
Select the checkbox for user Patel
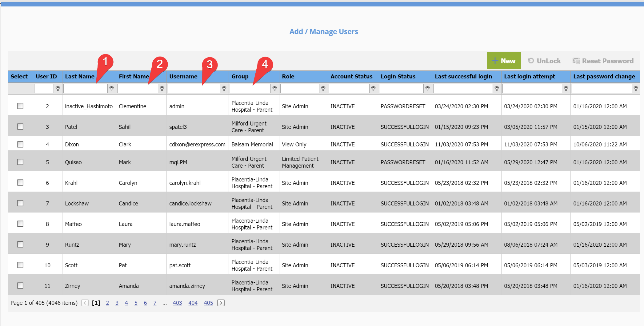[x=20, y=127]
